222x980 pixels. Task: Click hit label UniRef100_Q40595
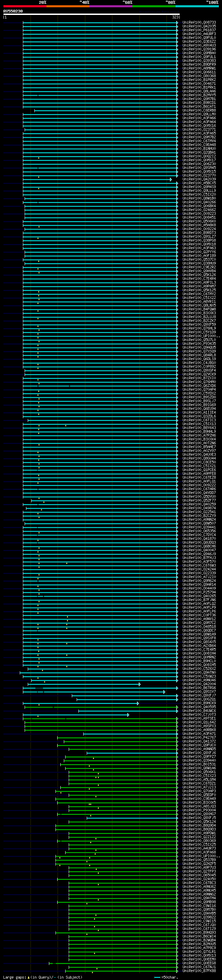coord(199,707)
